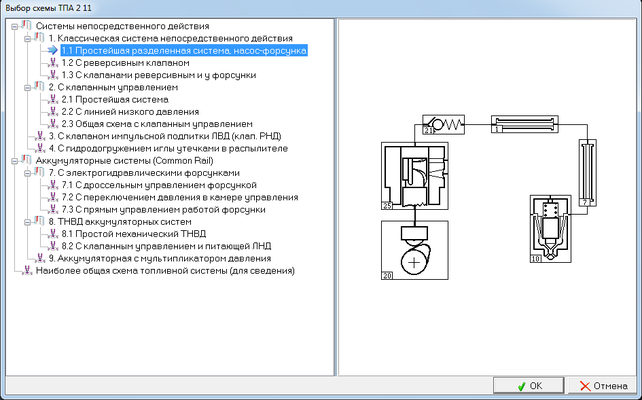Image resolution: width=642 pixels, height=400 pixels.
Task: Collapse '8. ТНВД аккумуляторных систем' expander
Action: 28,222
